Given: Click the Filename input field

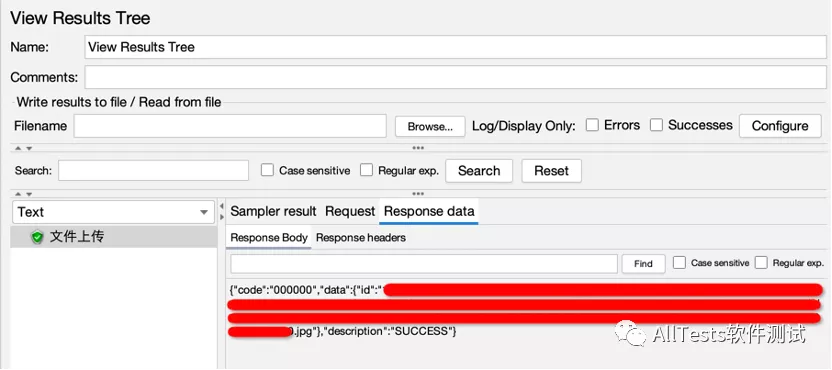Looking at the screenshot, I should 230,126.
